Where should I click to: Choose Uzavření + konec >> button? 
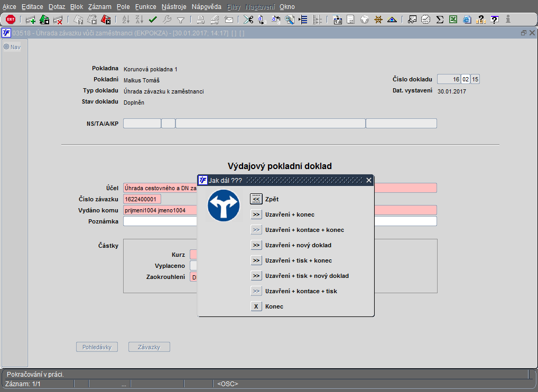coord(256,214)
